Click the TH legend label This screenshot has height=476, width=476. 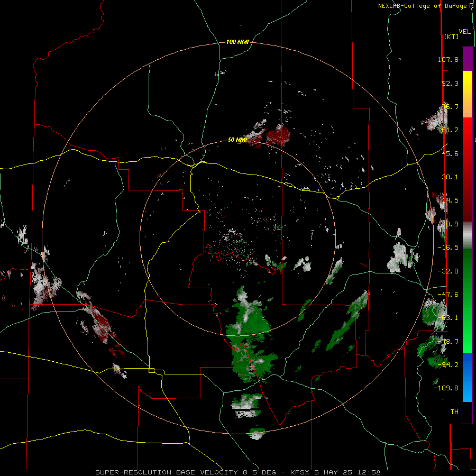(454, 411)
